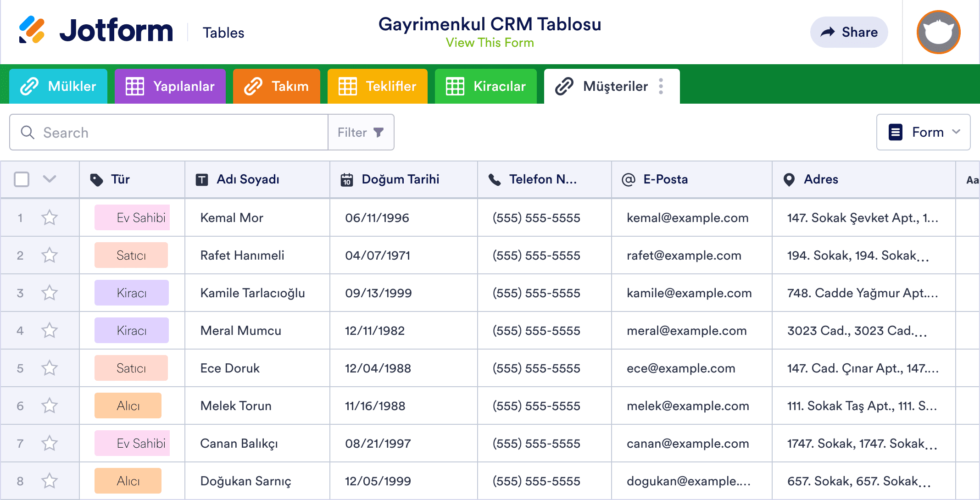
Task: Select the pink Ev Sahibi color tag
Action: [x=132, y=217]
